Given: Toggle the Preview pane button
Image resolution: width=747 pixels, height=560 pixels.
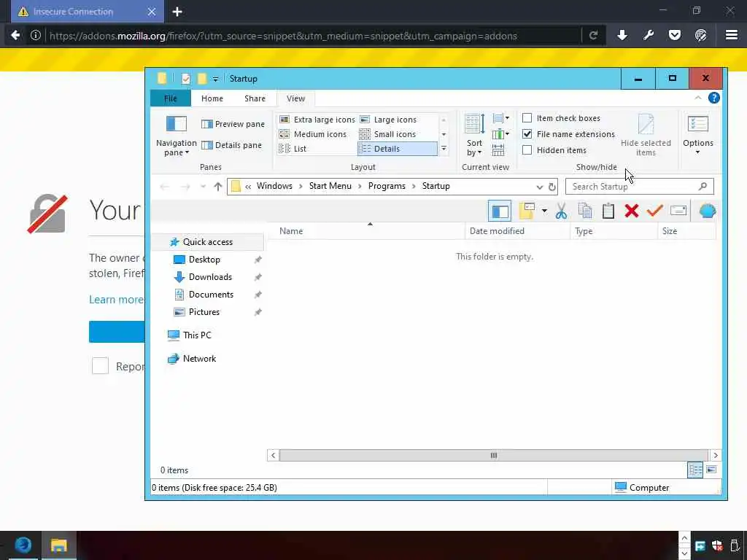Looking at the screenshot, I should click(233, 124).
